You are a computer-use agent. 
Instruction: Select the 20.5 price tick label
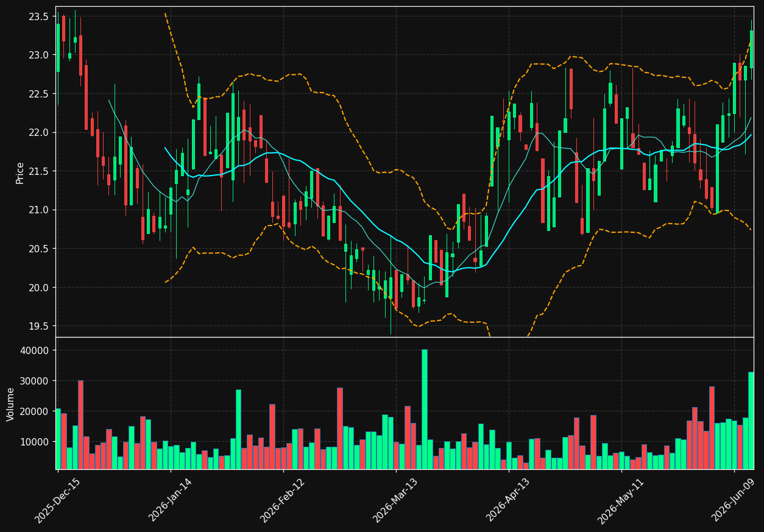click(x=38, y=249)
